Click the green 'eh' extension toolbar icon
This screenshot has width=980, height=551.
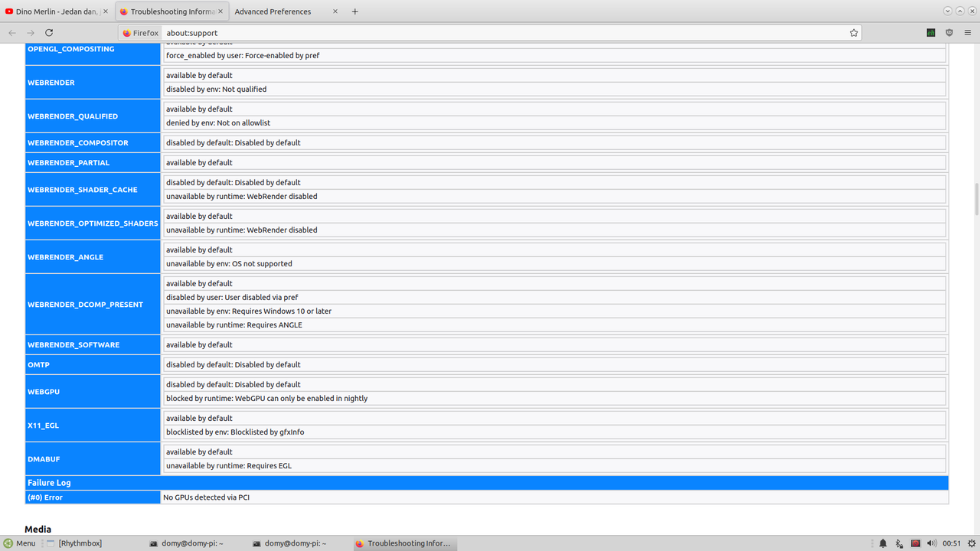[931, 32]
